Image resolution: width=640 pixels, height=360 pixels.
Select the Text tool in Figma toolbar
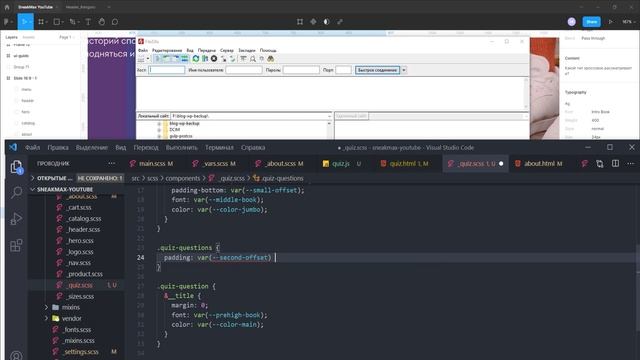[88, 22]
